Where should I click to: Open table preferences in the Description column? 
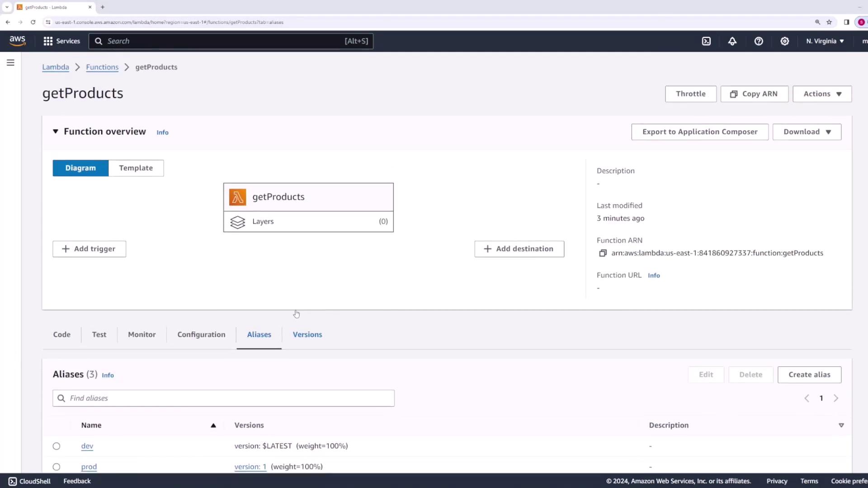(x=841, y=425)
